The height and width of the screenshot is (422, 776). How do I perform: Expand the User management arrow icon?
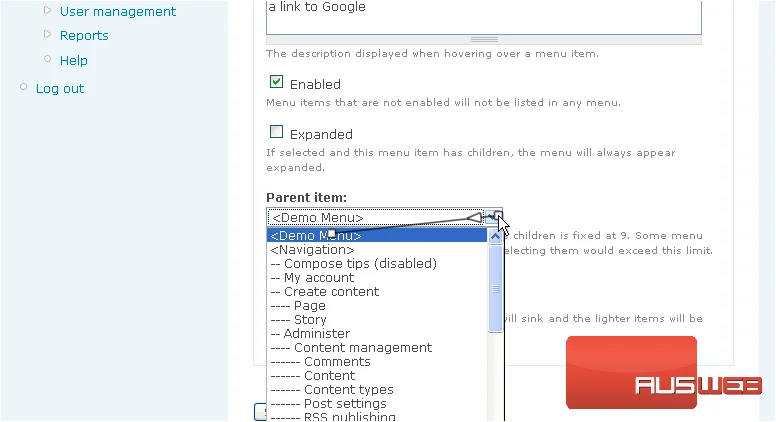pos(48,10)
